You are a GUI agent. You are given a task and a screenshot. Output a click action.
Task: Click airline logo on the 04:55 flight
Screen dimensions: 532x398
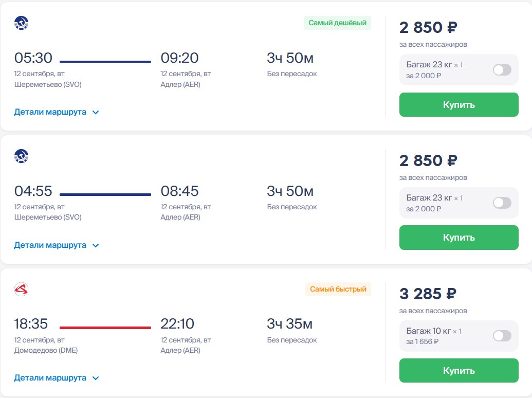click(21, 156)
